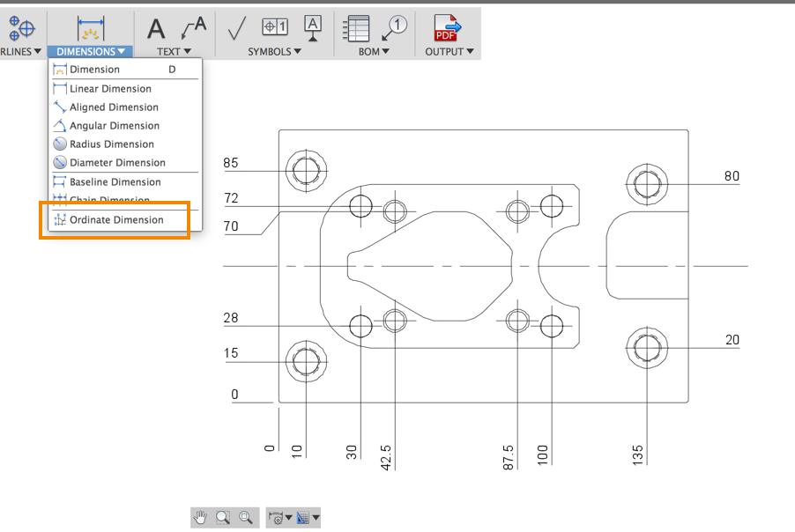Open the BOM dropdown
Screen dimensions: 795x532
pyautogui.click(x=374, y=52)
